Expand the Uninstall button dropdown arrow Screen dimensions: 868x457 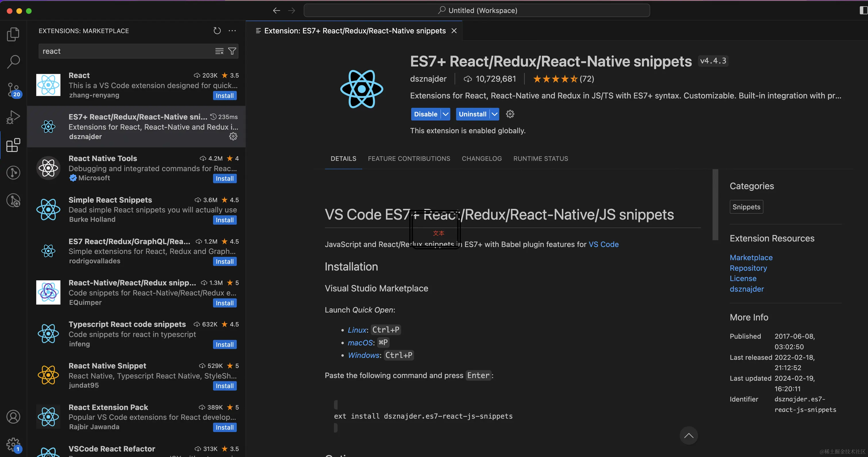click(494, 114)
